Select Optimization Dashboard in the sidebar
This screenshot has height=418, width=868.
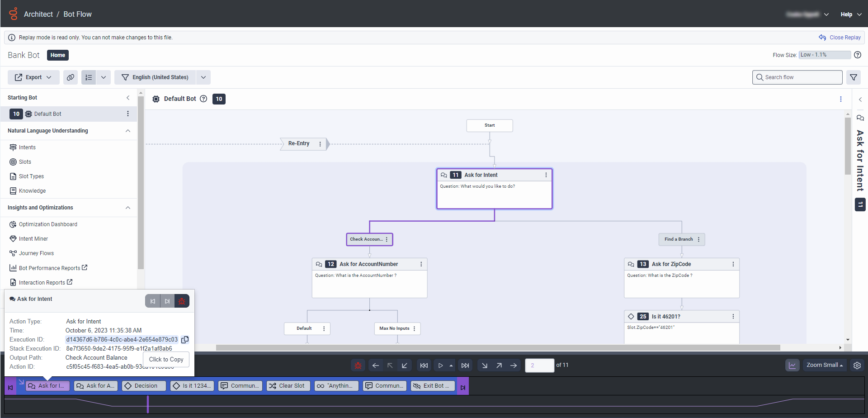[x=48, y=224]
